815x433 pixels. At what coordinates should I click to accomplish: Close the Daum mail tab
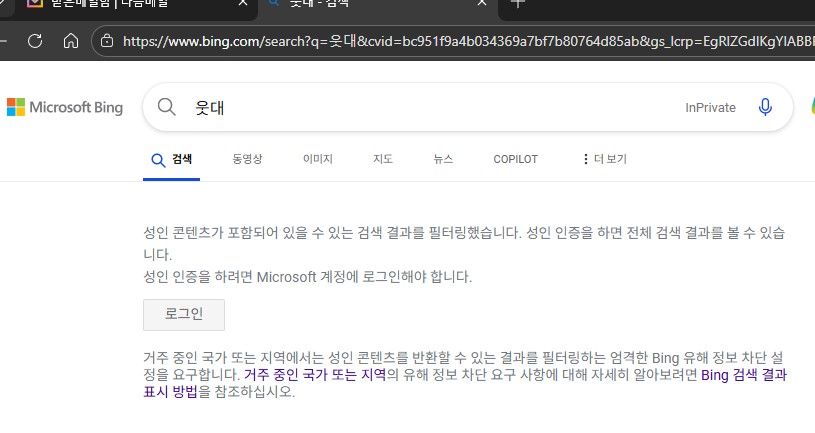[x=241, y=4]
